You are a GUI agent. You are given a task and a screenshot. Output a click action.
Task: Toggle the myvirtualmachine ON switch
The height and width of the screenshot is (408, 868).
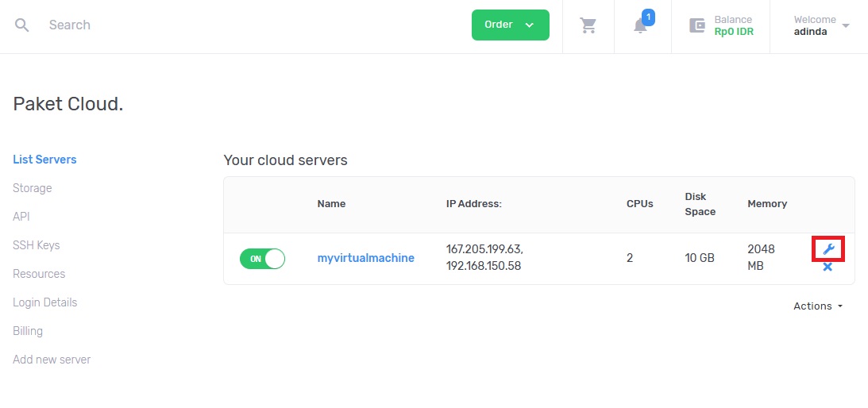[262, 259]
